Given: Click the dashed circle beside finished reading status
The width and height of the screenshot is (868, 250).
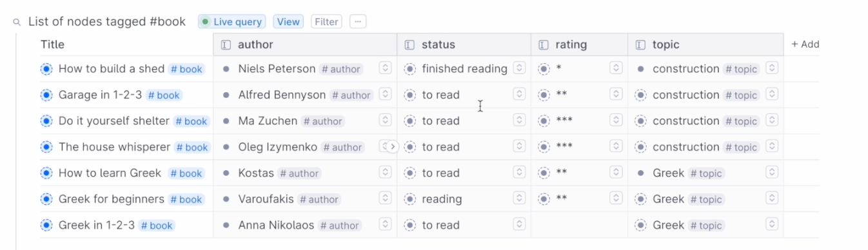Looking at the screenshot, I should pos(409,69).
